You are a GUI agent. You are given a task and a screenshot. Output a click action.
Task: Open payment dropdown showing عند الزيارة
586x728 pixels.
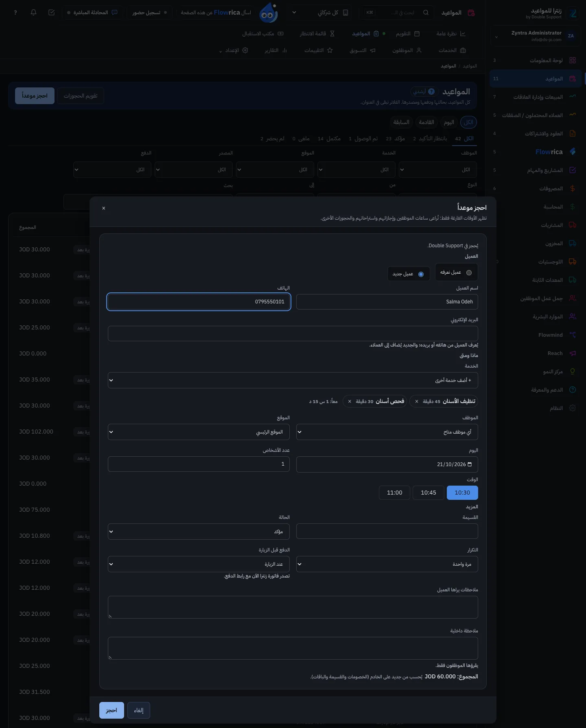[199, 564]
